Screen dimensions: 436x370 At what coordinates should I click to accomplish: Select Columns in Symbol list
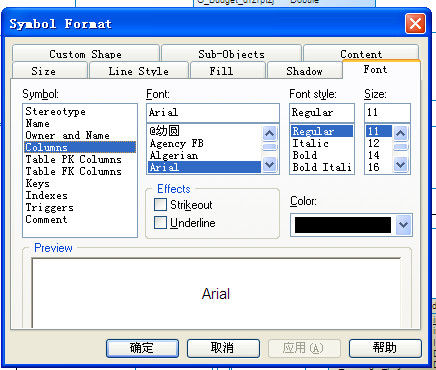click(80, 147)
